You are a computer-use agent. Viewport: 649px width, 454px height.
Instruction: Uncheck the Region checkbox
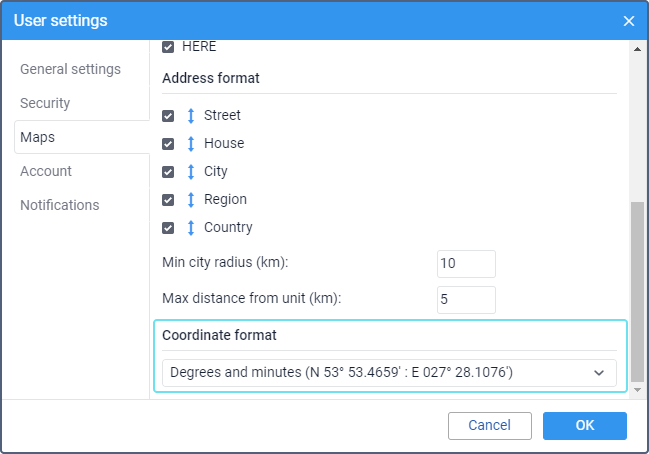point(168,200)
